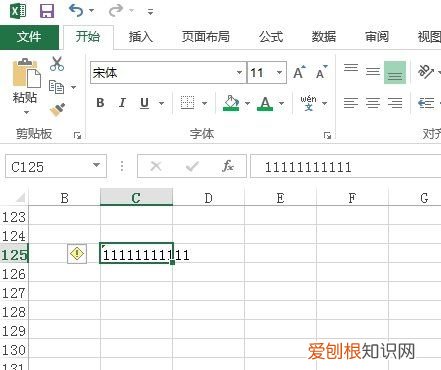Open the font size 11 dropdown
The height and width of the screenshot is (370, 441).
(x=279, y=72)
